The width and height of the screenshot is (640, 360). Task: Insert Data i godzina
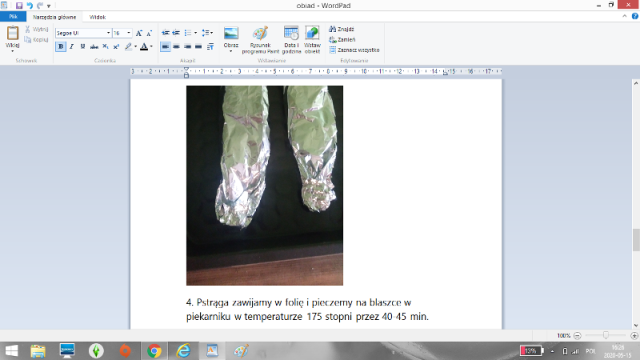[291, 33]
